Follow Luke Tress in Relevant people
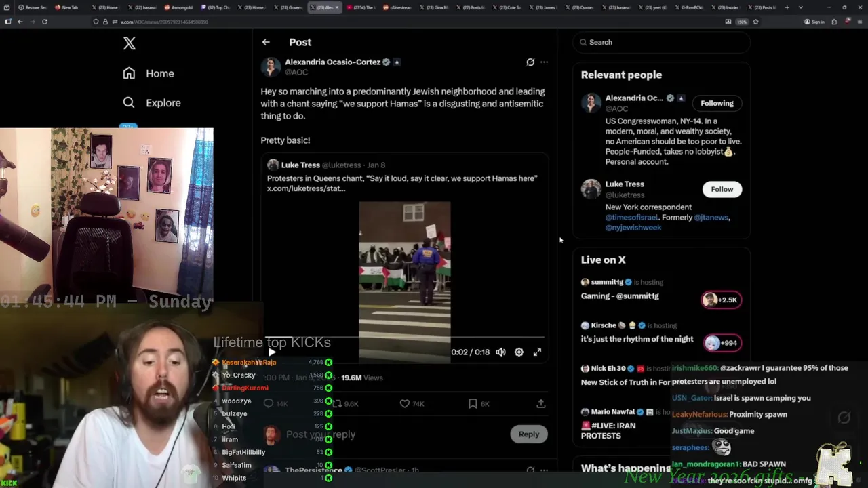868x488 pixels. 722,189
